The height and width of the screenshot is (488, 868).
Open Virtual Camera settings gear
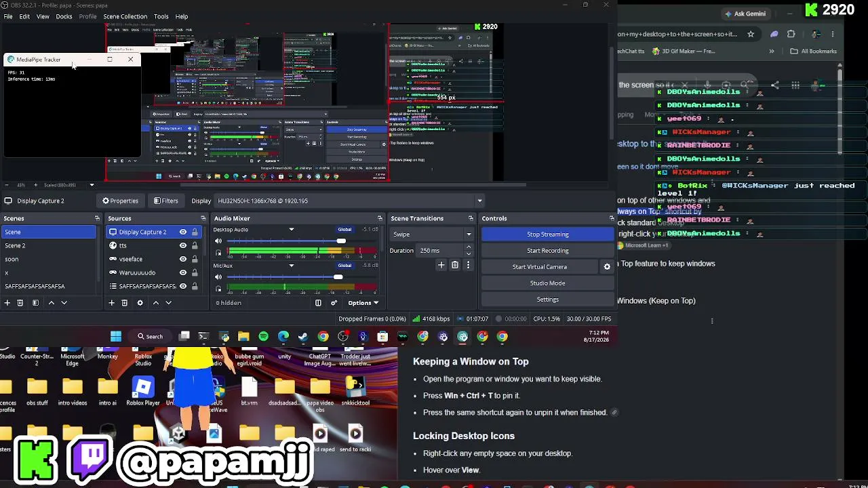pos(607,267)
